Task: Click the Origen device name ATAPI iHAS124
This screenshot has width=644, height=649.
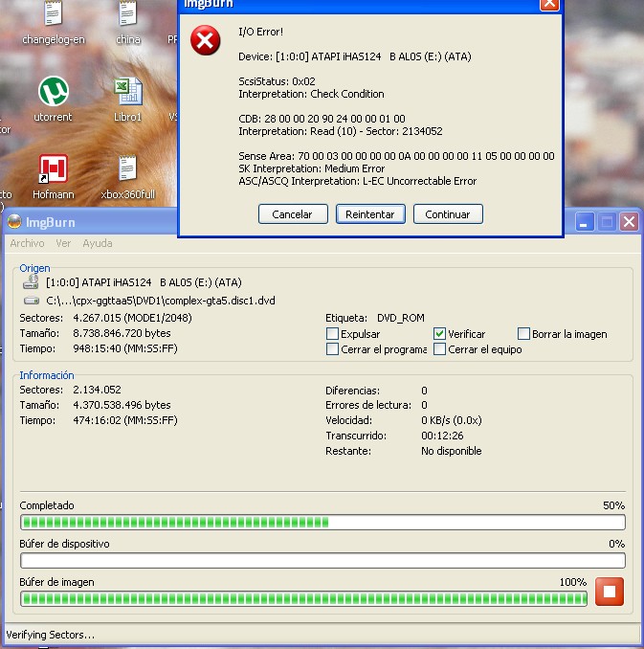Action: [x=144, y=282]
